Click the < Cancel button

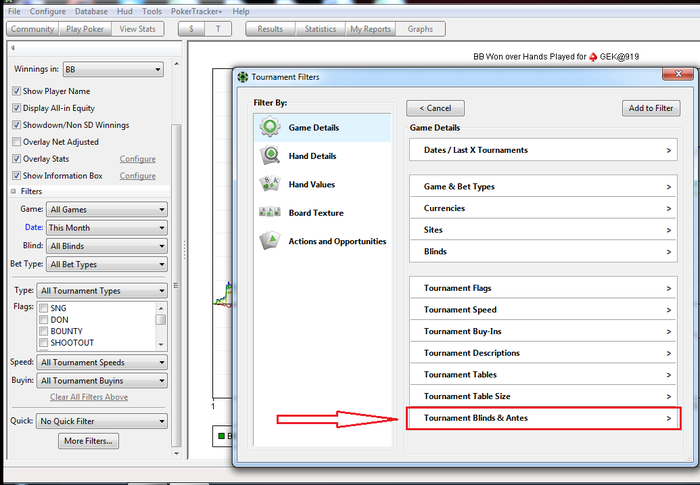point(435,108)
